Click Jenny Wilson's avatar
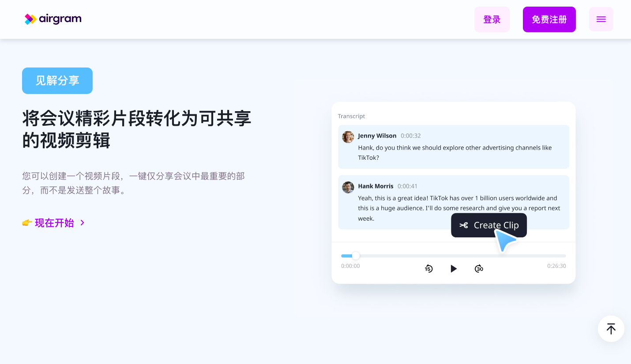The height and width of the screenshot is (364, 631). pyautogui.click(x=348, y=137)
